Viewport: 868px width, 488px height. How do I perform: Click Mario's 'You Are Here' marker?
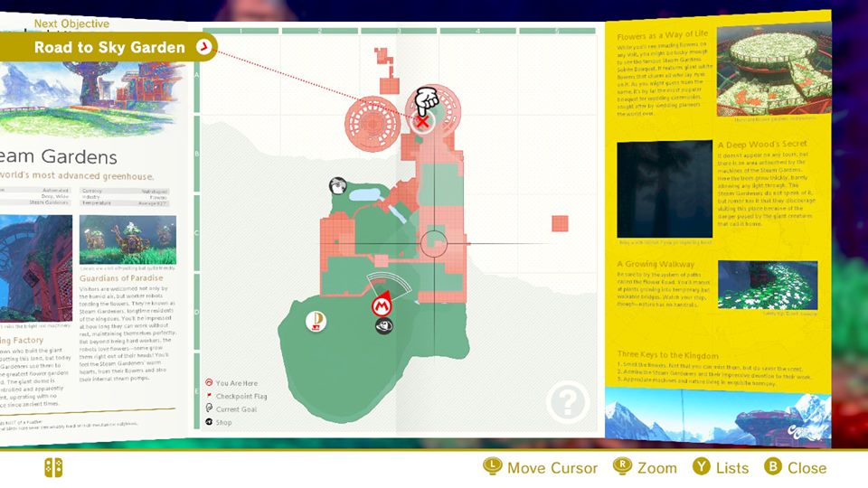pyautogui.click(x=382, y=303)
